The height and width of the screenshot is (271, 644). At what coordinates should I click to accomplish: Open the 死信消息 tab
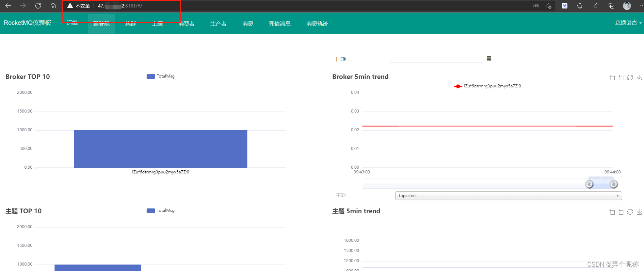pyautogui.click(x=280, y=23)
